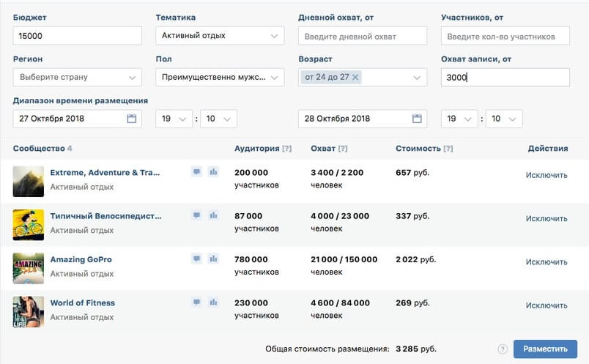Click Типичный Велосипедист cyclist thumbnail

click(x=28, y=225)
